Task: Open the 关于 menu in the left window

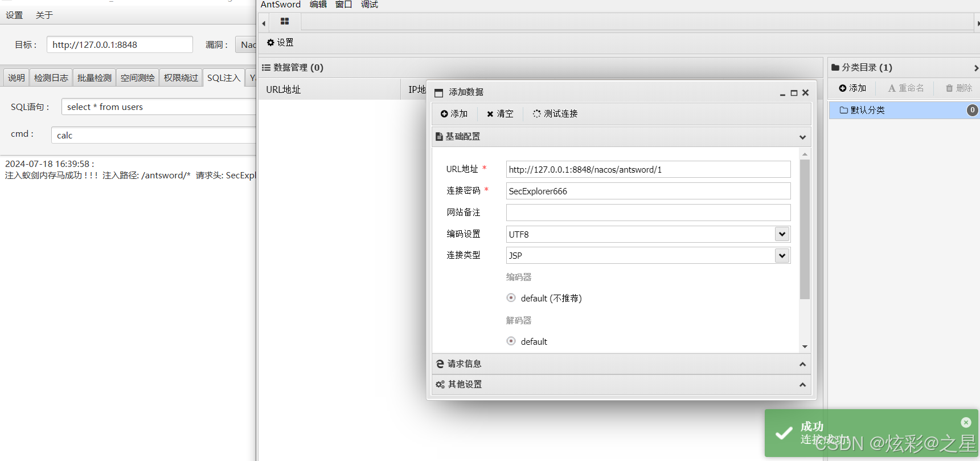Action: point(44,15)
